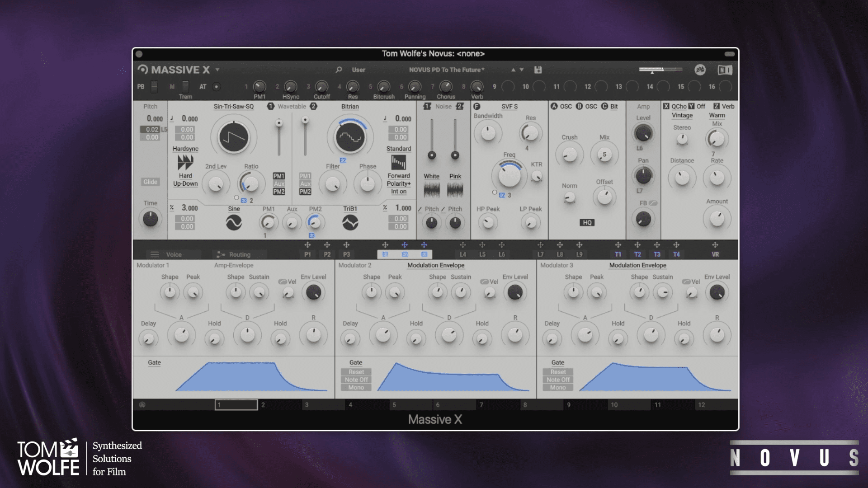Screen dimensions: 868x488
Task: Click the wavetable 2 Bitrian waveform display
Action: 350,137
